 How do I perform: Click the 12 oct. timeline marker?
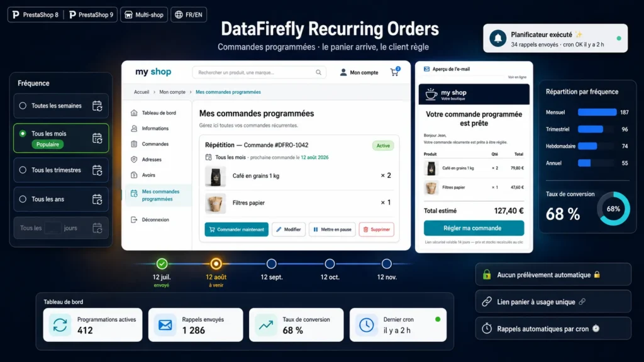click(x=330, y=264)
